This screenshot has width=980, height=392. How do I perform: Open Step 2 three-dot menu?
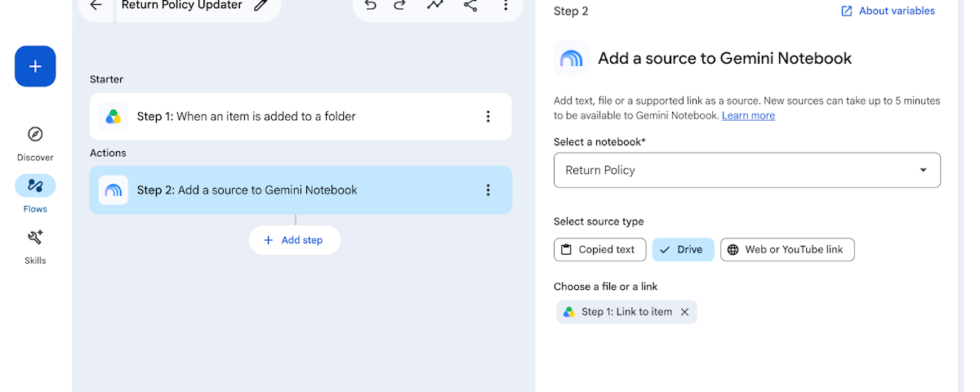[488, 190]
